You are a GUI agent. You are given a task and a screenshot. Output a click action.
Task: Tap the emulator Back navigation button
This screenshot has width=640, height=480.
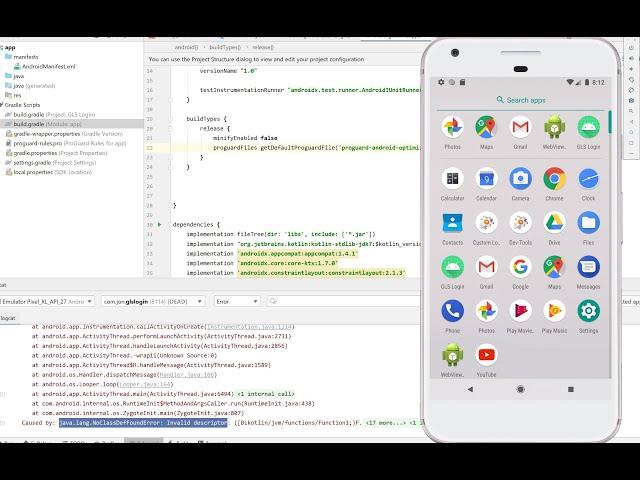point(470,389)
